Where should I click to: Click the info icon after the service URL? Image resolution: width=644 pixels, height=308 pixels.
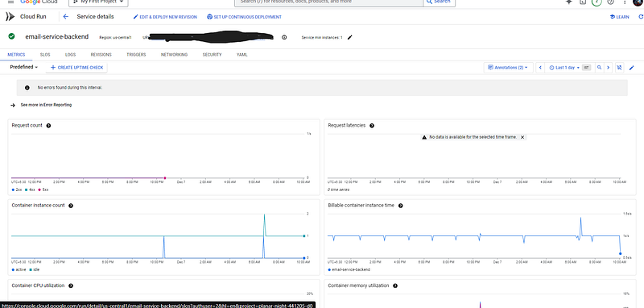pyautogui.click(x=284, y=37)
